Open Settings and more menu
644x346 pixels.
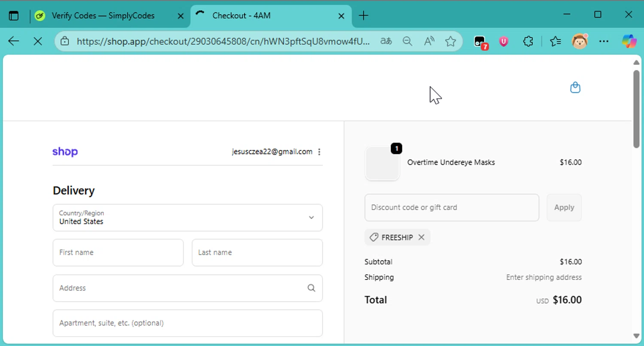point(604,41)
